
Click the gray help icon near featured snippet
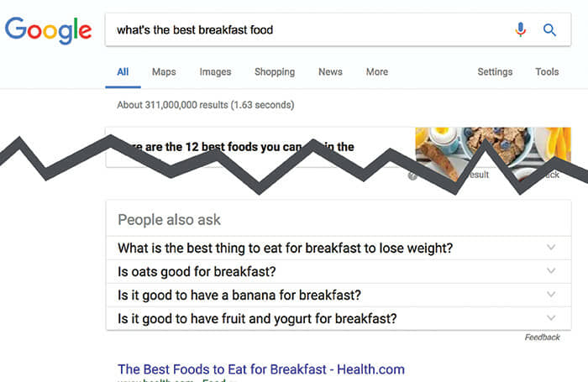click(412, 175)
